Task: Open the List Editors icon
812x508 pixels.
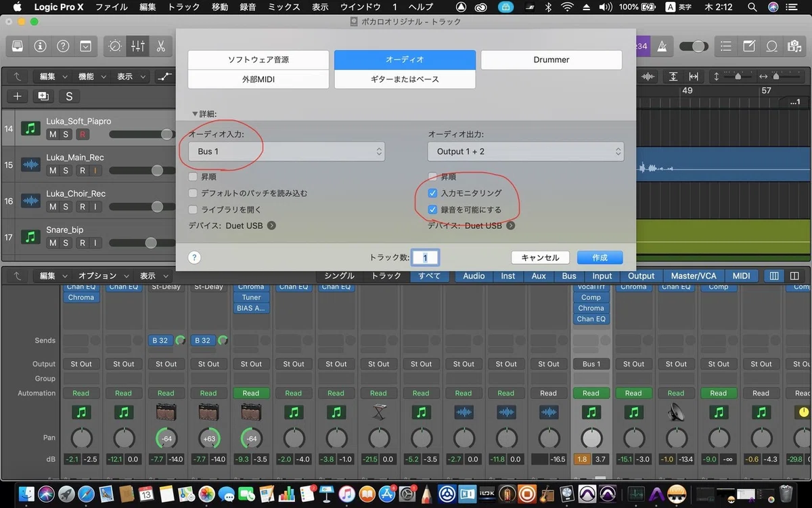Action: coord(726,46)
